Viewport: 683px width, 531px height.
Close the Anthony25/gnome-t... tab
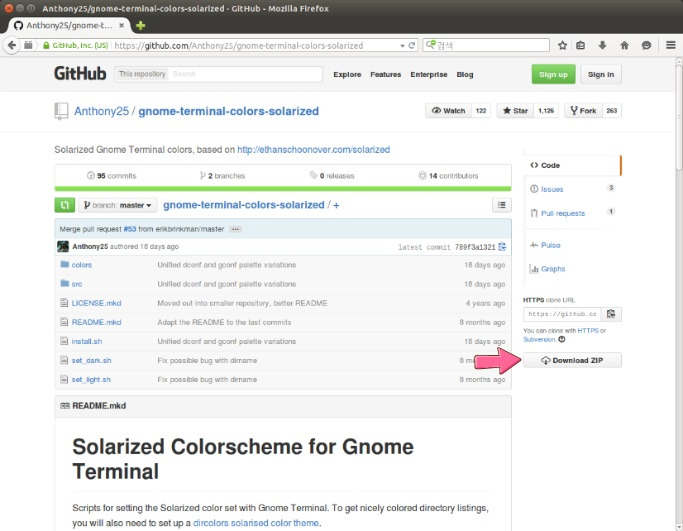(x=122, y=25)
